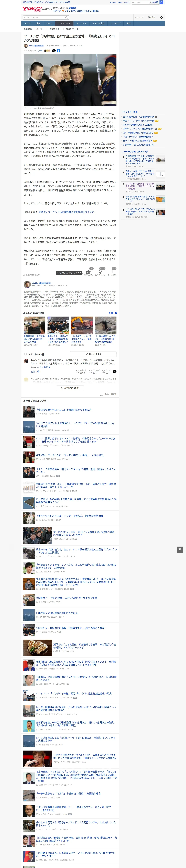Open recent article 平時は飢え、訓練中だけ満腹 thumbnail
The image size is (186, 868).
[58, 325]
